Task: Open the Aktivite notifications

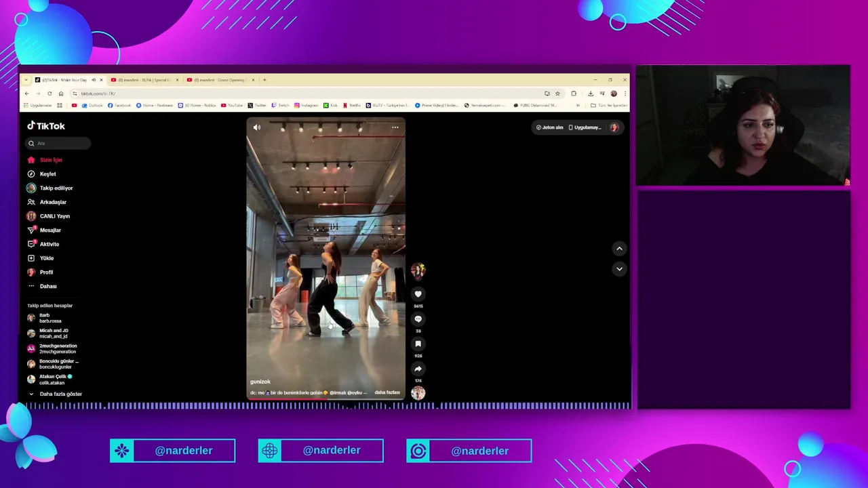Action: (43, 244)
